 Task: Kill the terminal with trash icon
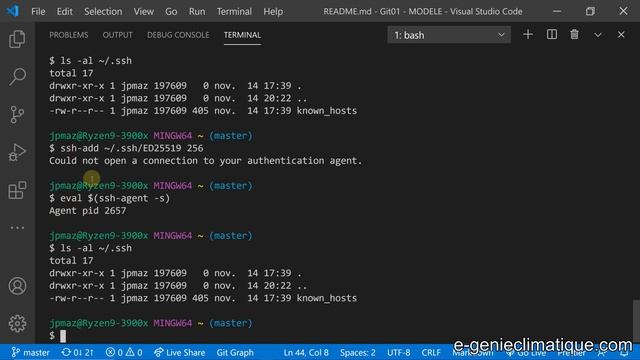point(574,35)
